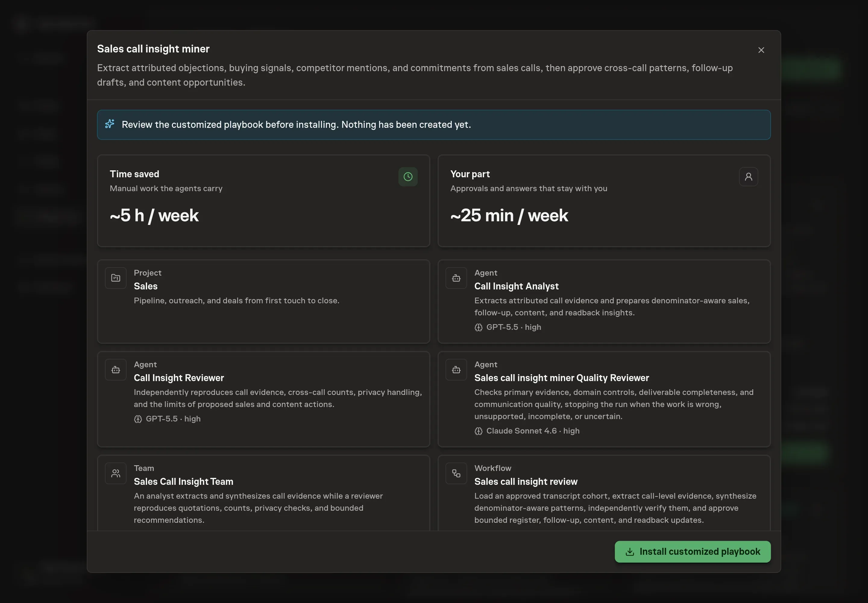The width and height of the screenshot is (868, 603).
Task: Select the Sales call insight review workflow title
Action: click(526, 481)
